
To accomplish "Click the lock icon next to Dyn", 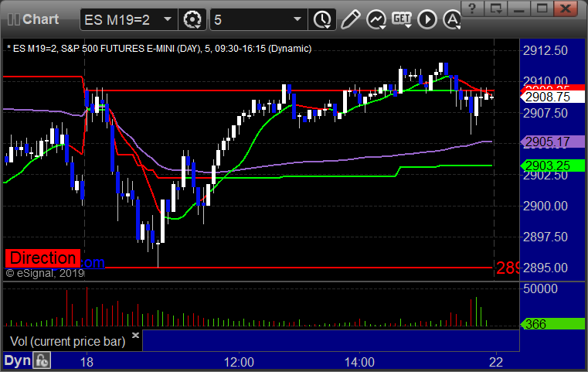I will [42, 360].
